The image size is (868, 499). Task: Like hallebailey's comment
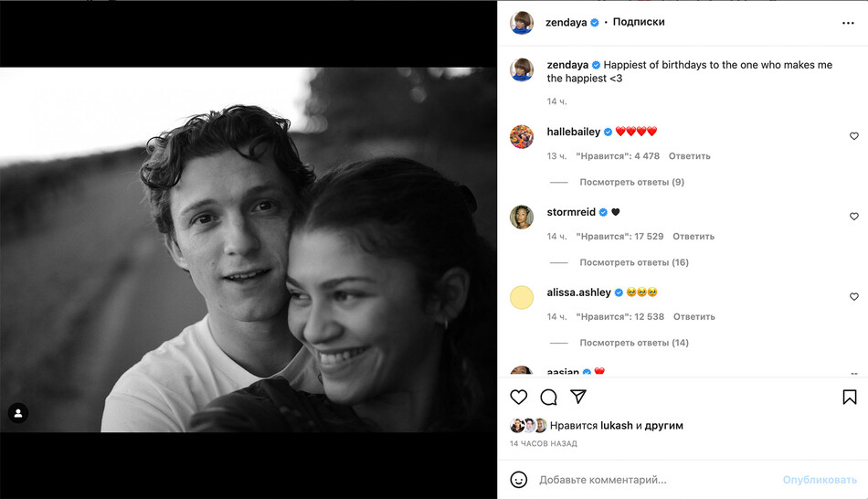pyautogui.click(x=854, y=136)
